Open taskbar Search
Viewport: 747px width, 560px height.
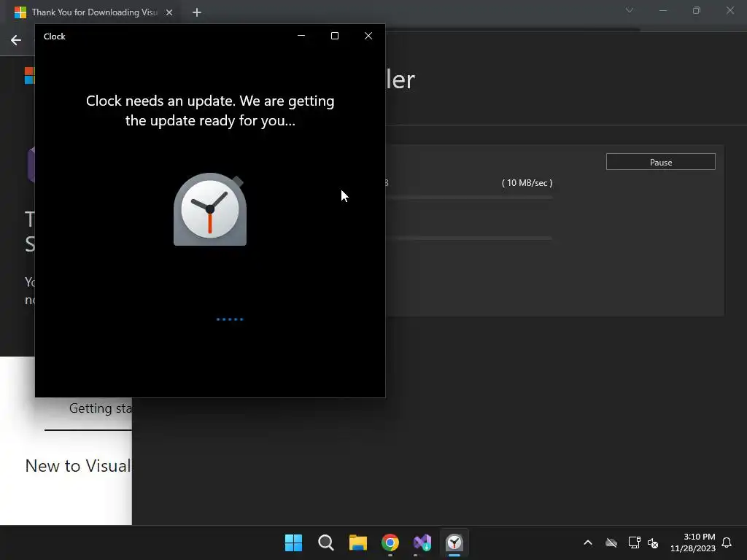tap(326, 542)
